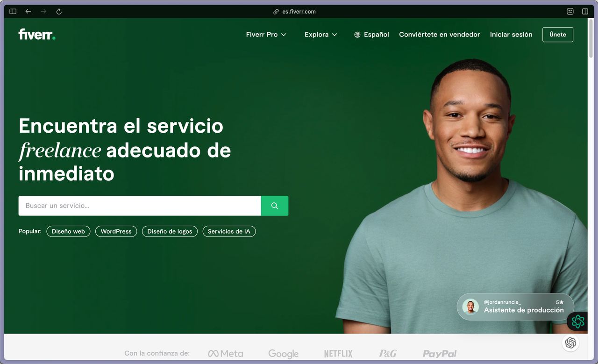The image size is (598, 364).
Task: Click the green search magnifier button
Action: pyautogui.click(x=275, y=206)
